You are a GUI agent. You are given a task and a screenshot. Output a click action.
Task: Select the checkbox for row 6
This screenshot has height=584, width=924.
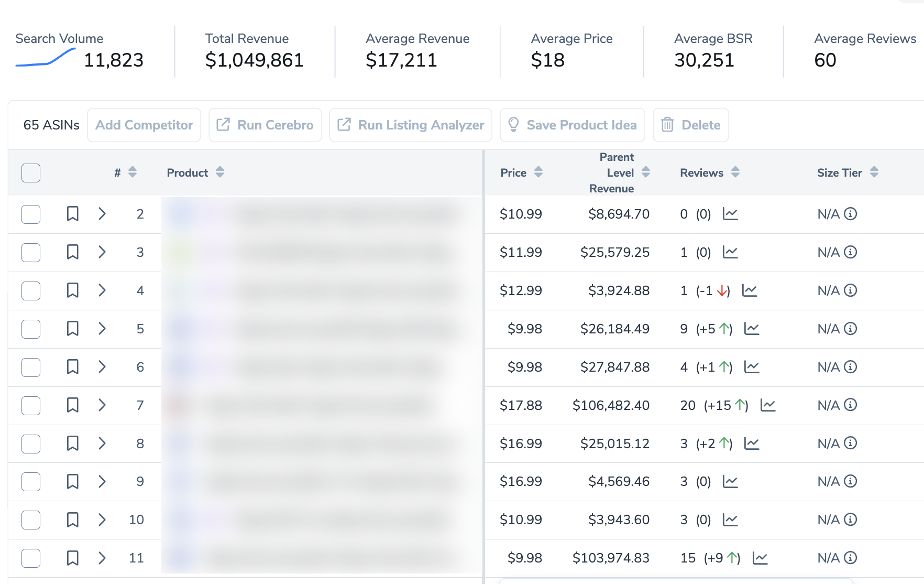(x=31, y=367)
